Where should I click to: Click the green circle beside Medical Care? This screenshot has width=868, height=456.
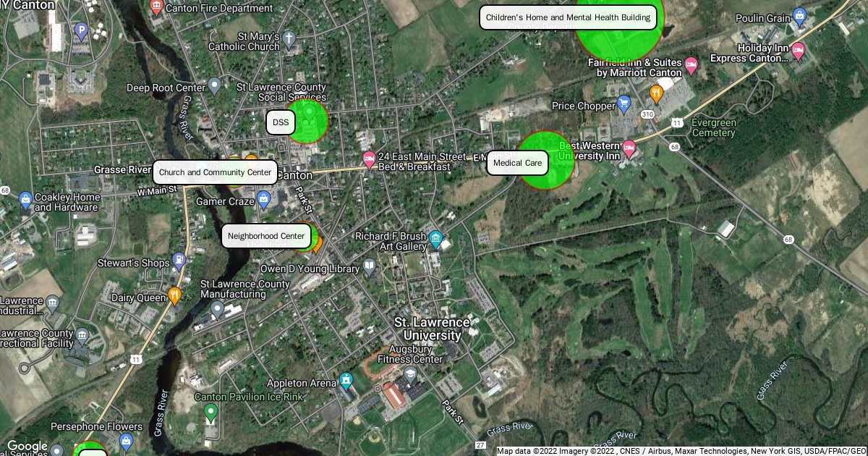coord(546,160)
